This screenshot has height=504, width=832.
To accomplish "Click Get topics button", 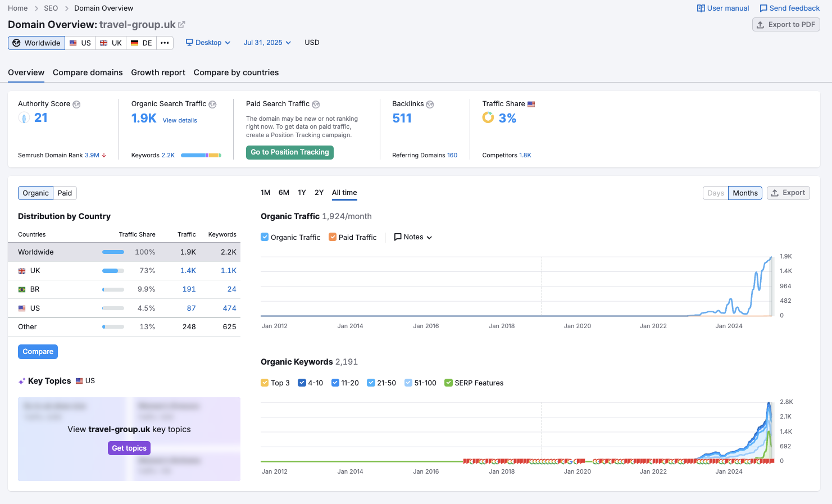I will (129, 448).
